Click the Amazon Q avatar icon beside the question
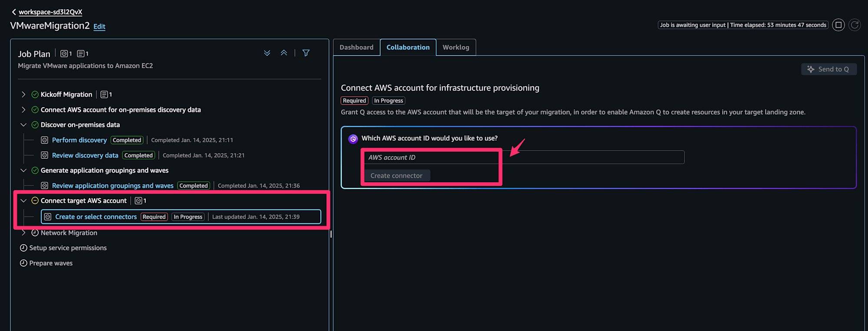This screenshot has width=868, height=331. coord(353,139)
